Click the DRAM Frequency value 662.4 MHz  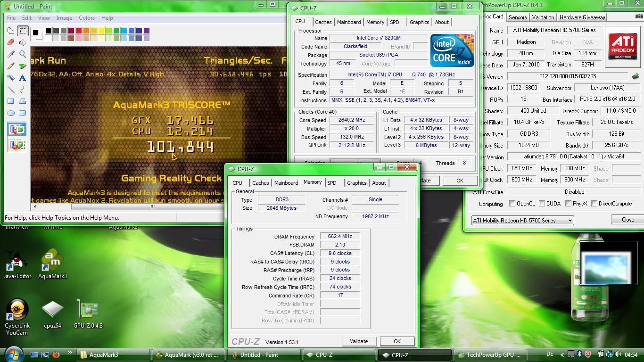pos(340,237)
